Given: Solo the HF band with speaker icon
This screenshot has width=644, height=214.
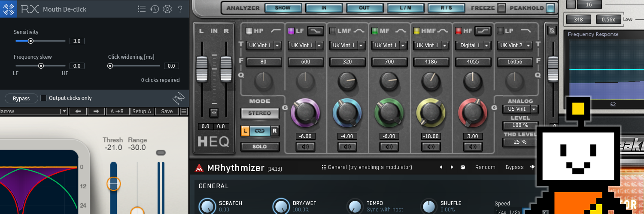Looking at the screenshot, I should 473,147.
